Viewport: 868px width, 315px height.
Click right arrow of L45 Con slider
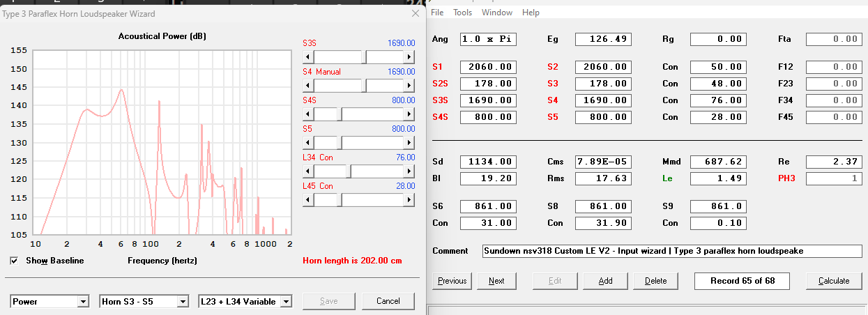click(409, 200)
